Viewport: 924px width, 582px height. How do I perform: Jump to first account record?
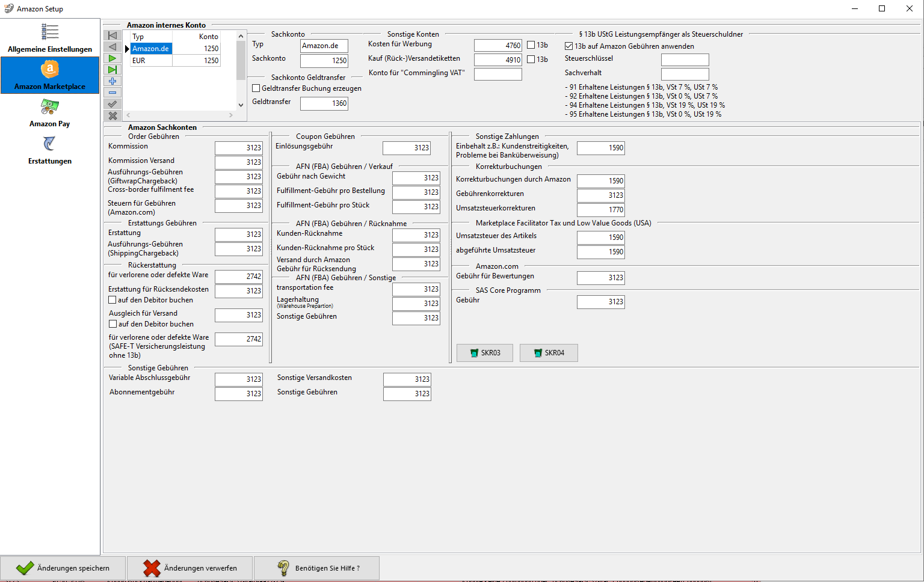point(112,35)
